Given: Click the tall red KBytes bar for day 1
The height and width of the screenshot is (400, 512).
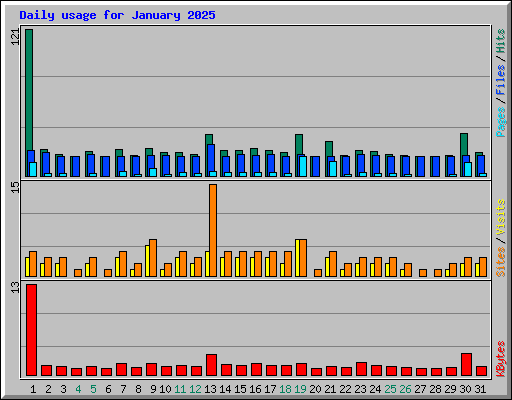Looking at the screenshot, I should coord(31,330).
